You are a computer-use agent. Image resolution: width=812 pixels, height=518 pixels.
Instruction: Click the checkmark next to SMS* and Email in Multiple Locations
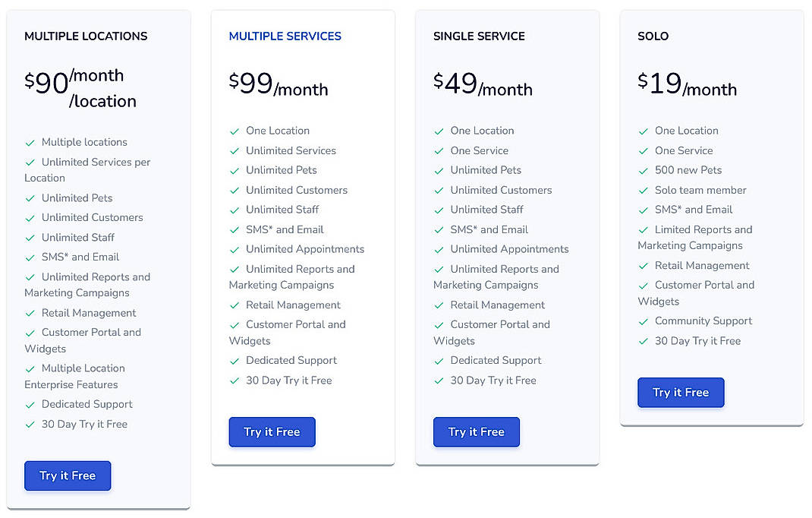coord(30,257)
